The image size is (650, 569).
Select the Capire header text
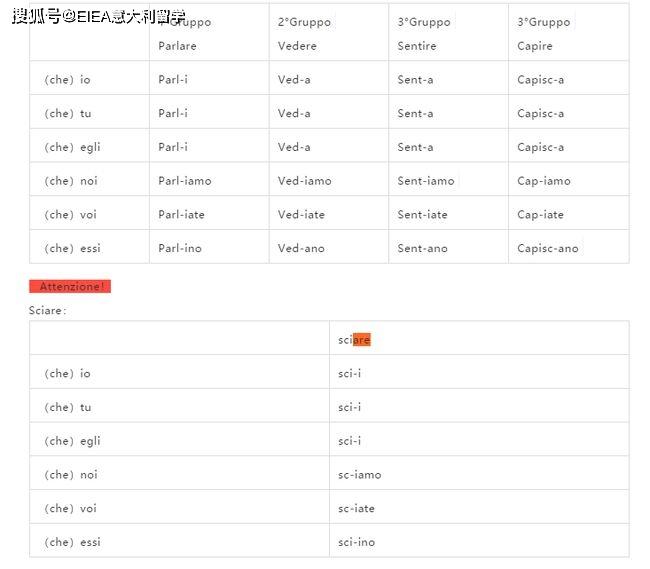point(534,46)
